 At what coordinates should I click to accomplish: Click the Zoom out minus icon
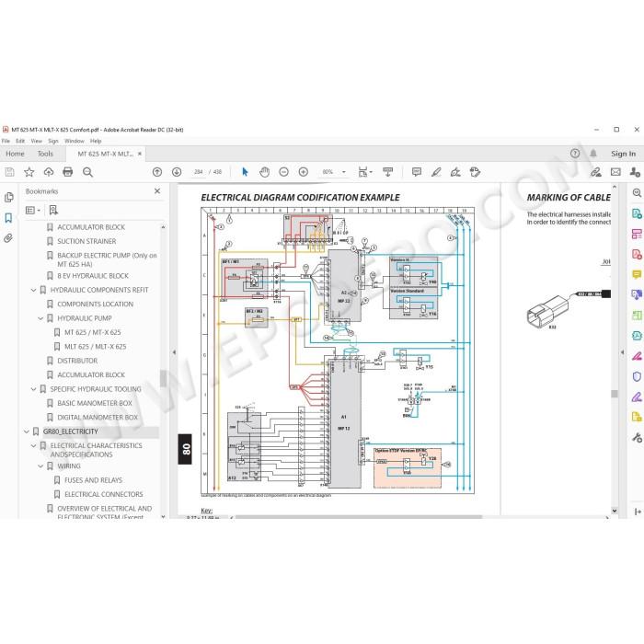coord(283,172)
